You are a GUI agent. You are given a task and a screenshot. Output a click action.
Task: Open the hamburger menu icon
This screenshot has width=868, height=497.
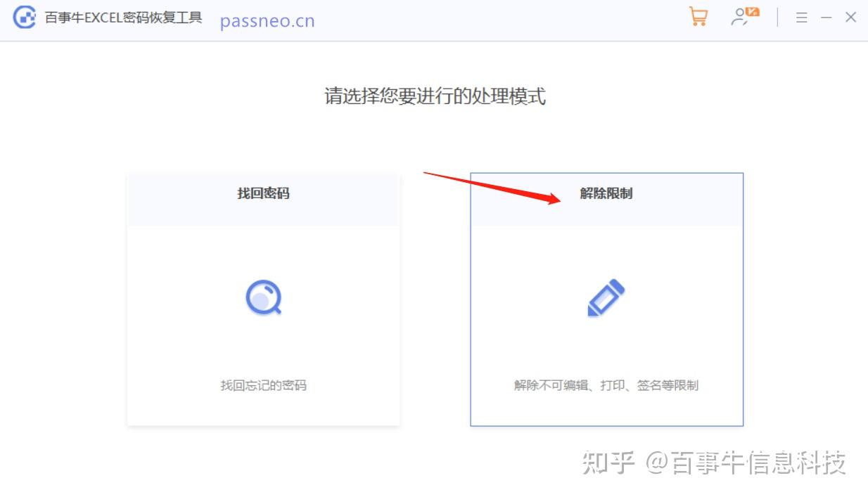(802, 18)
